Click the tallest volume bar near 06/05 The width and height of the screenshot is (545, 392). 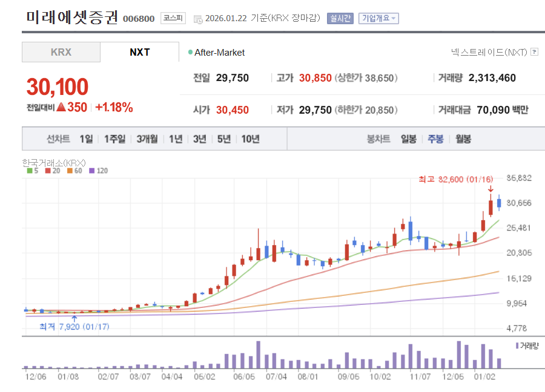tap(258, 354)
